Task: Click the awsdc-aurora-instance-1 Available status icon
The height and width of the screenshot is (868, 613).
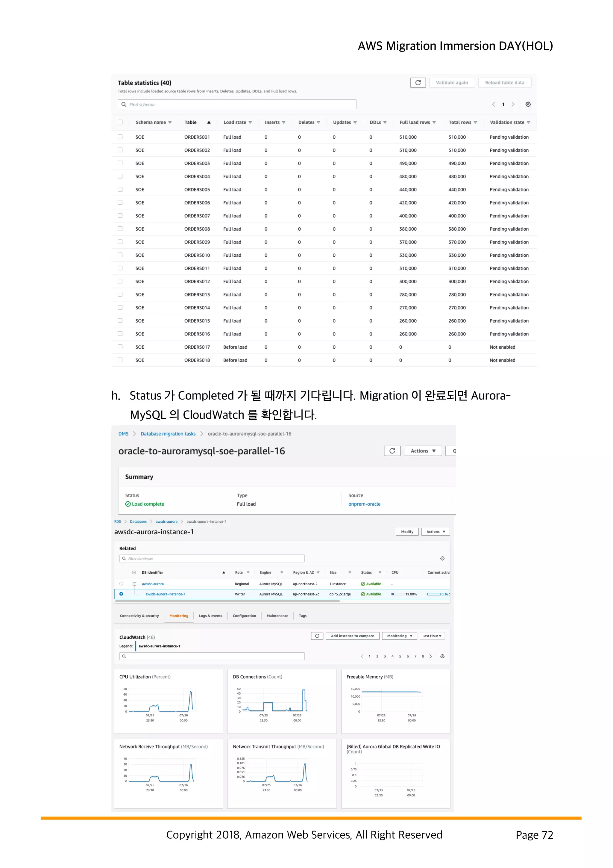Action: pos(363,595)
